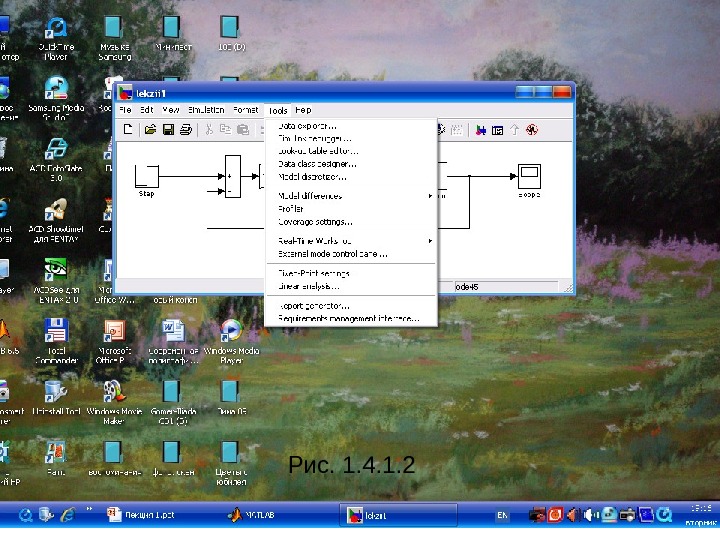Open the Library Browser toolbar icon
Viewport: 720px width, 540px height.
coord(480,130)
